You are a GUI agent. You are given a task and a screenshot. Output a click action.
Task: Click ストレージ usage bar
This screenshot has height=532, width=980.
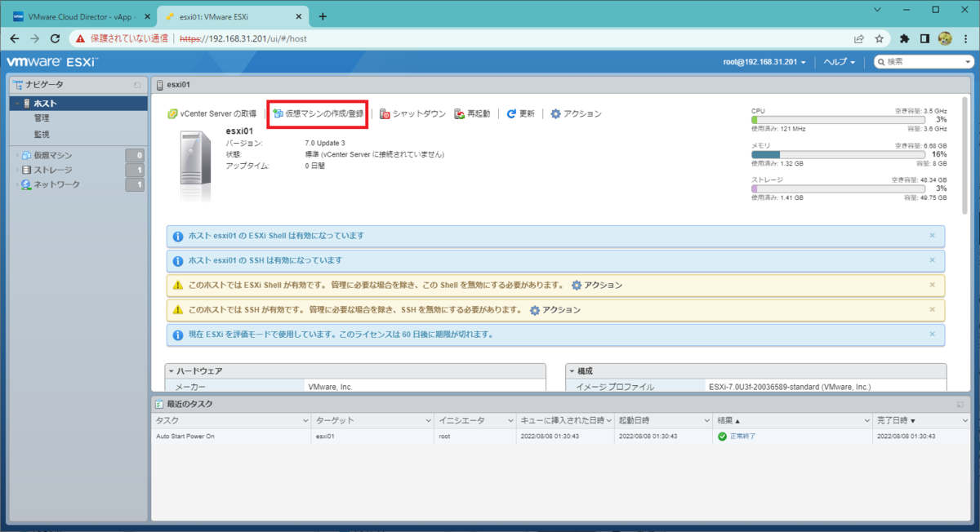[x=837, y=188]
